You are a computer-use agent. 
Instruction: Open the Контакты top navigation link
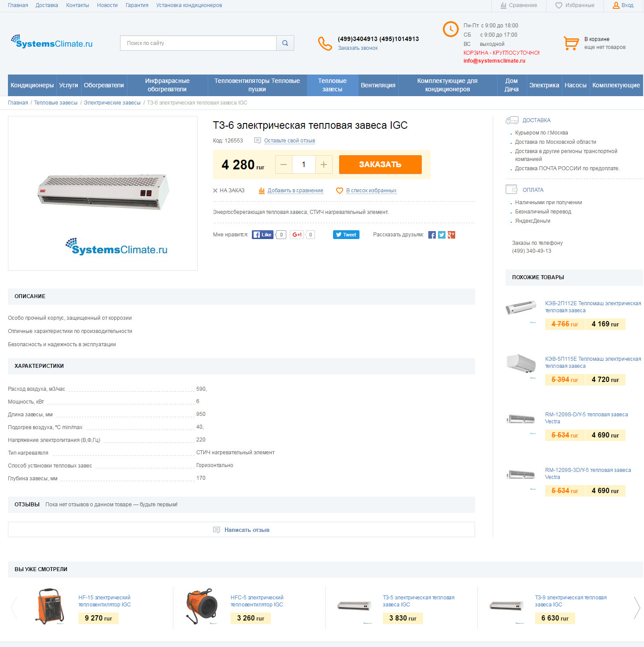[78, 5]
